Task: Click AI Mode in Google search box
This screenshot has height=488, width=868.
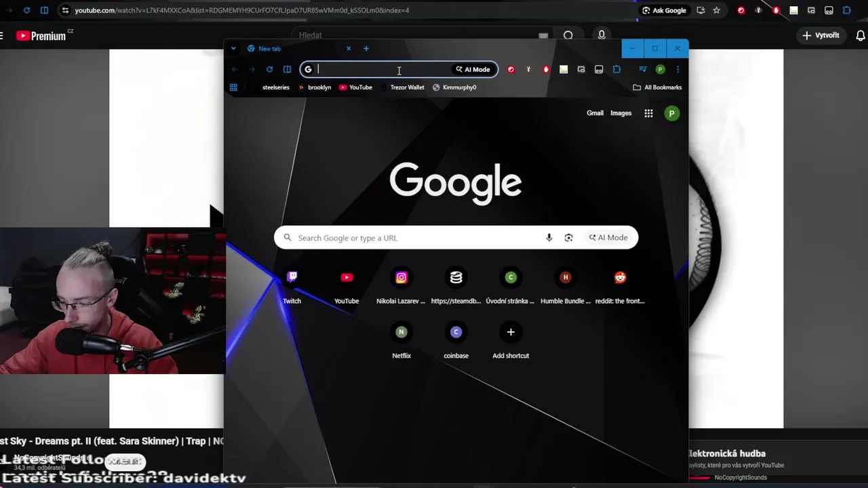Action: (608, 238)
